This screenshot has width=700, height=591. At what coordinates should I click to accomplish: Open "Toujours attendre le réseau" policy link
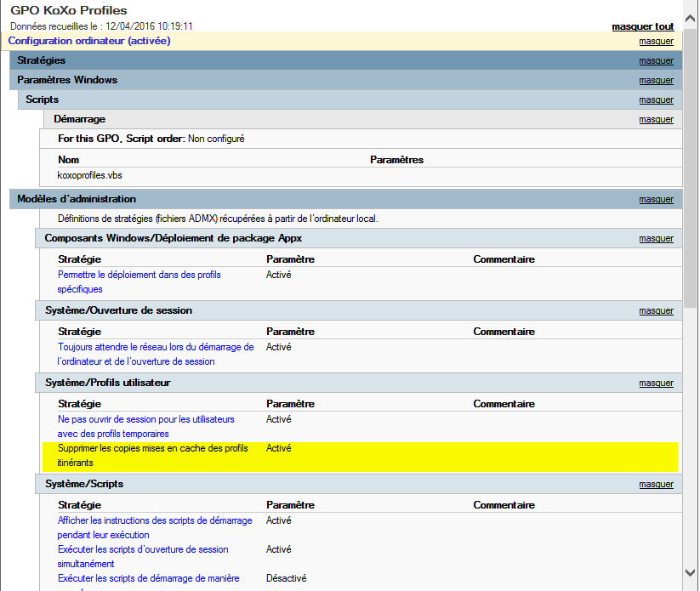coord(156,348)
